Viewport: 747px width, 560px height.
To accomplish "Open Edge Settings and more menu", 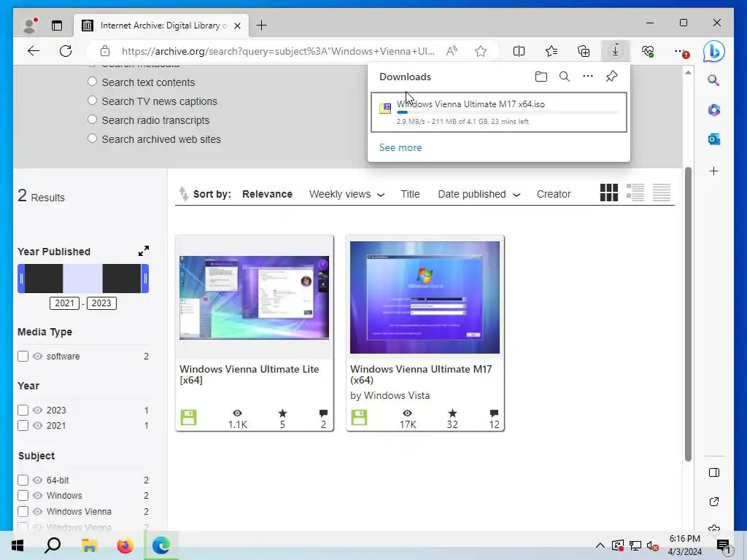I will click(x=681, y=51).
